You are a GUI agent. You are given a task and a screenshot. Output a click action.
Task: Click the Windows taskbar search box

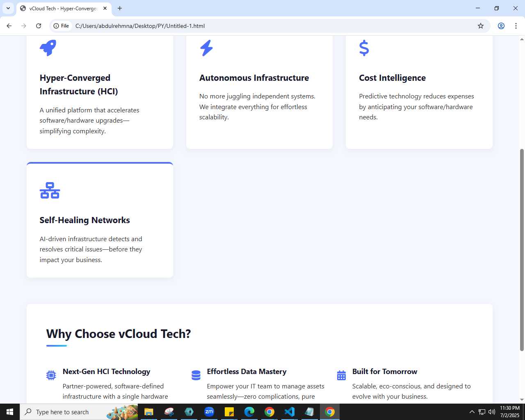(80, 412)
